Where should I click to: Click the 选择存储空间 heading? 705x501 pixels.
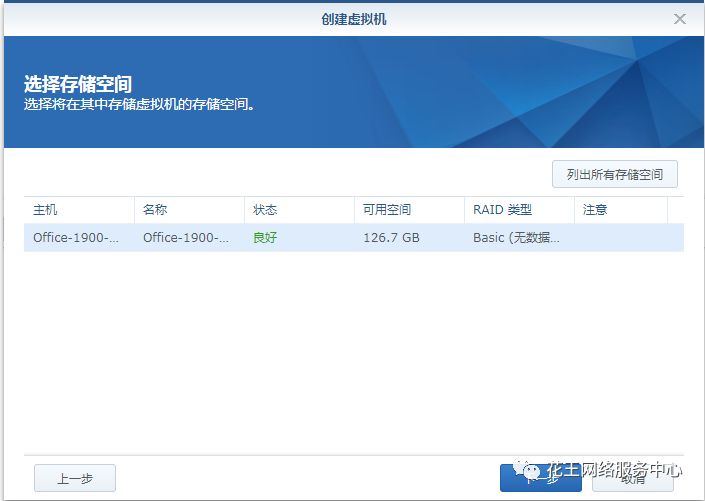tap(78, 84)
